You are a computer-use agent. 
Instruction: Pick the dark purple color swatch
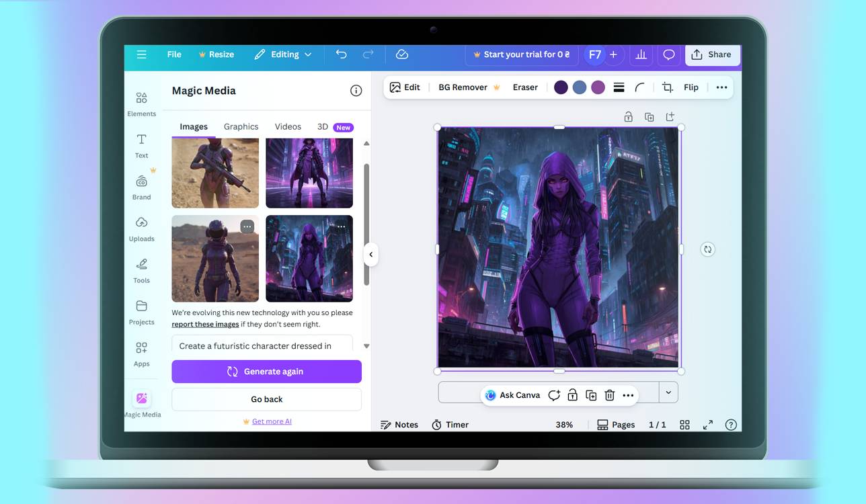click(x=561, y=87)
